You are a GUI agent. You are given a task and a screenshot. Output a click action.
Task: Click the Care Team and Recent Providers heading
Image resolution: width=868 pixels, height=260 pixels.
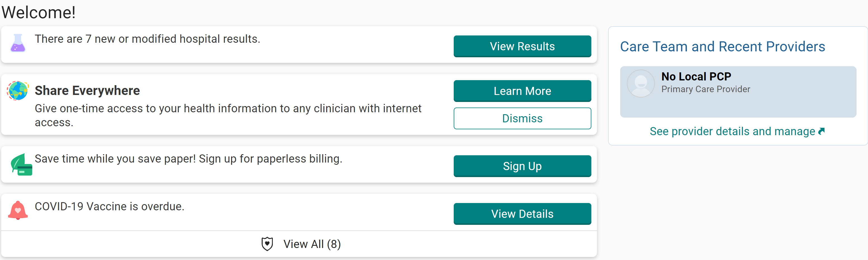click(x=723, y=47)
